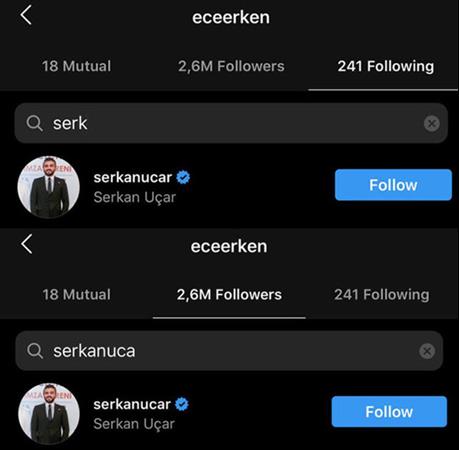Open the 18 Mutual tab in the lower panel
Viewport: 459px width, 450px height.
(x=76, y=295)
